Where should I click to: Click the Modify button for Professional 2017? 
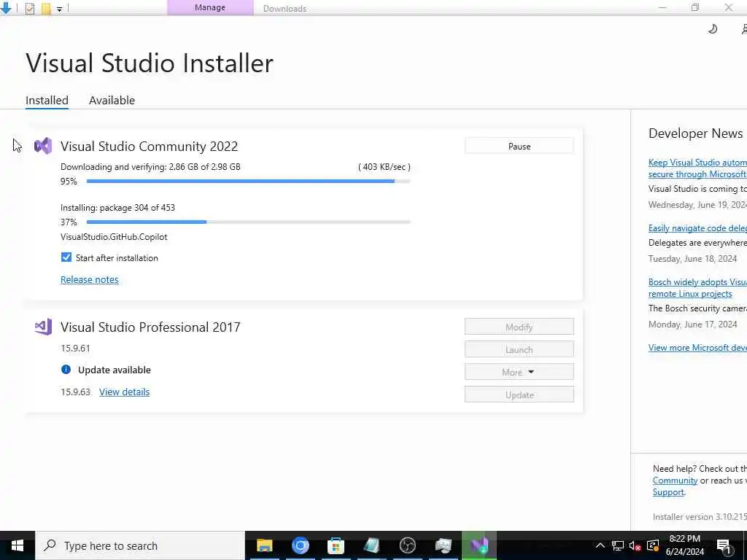(519, 327)
